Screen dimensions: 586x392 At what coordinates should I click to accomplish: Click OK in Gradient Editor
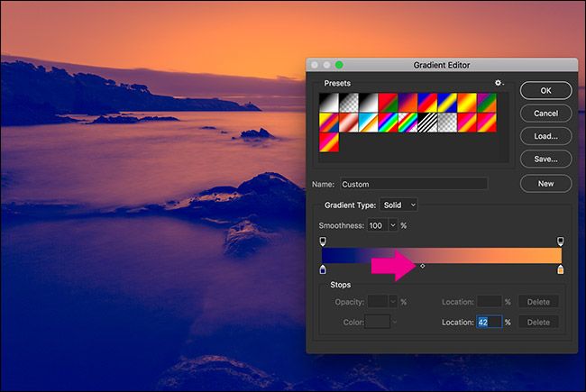tap(545, 90)
